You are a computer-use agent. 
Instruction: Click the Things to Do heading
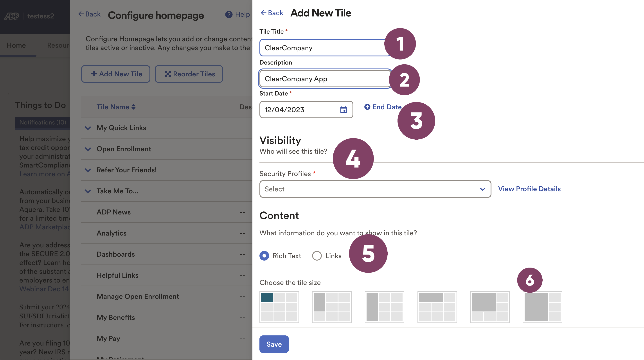(x=40, y=105)
